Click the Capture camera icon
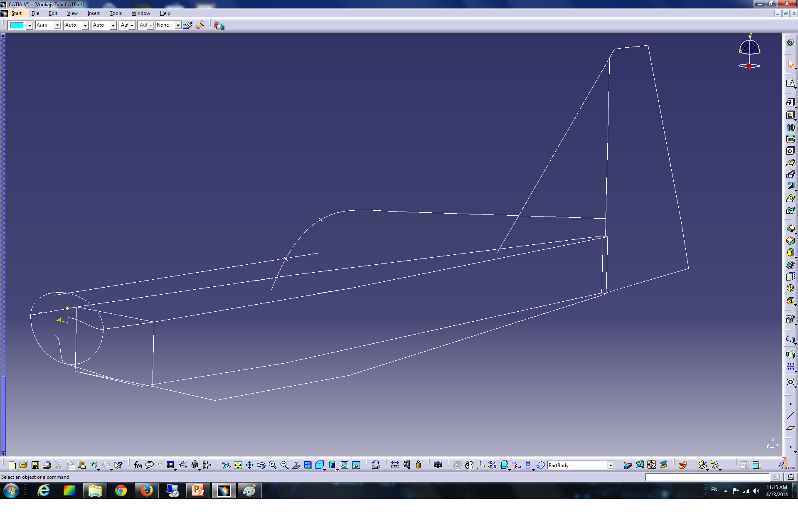 [x=438, y=465]
